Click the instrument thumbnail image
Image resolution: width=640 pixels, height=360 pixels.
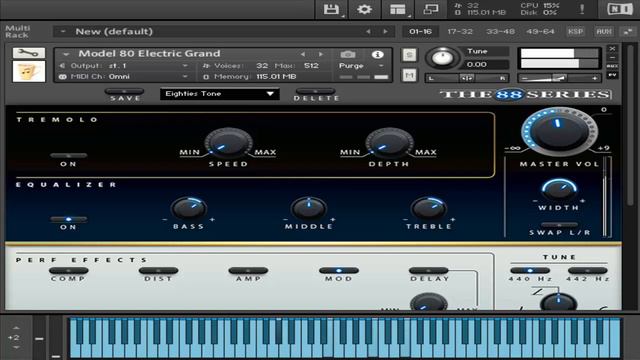(29, 71)
